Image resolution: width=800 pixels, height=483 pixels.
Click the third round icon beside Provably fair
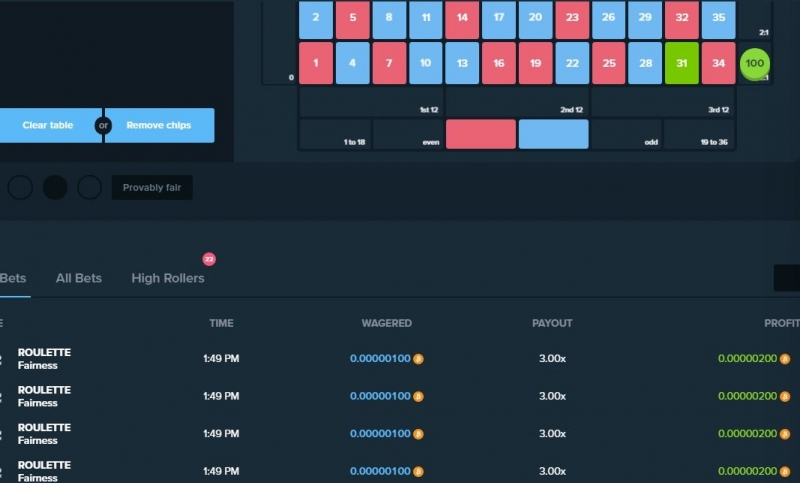[89, 187]
